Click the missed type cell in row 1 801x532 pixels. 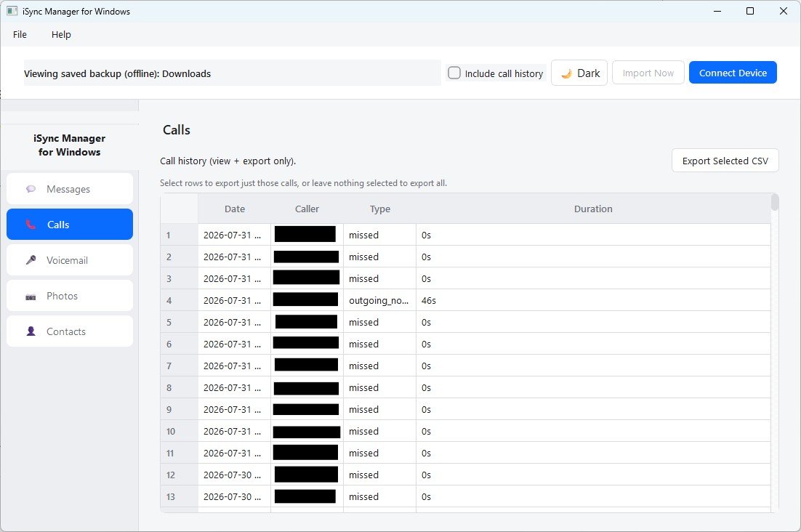(379, 235)
